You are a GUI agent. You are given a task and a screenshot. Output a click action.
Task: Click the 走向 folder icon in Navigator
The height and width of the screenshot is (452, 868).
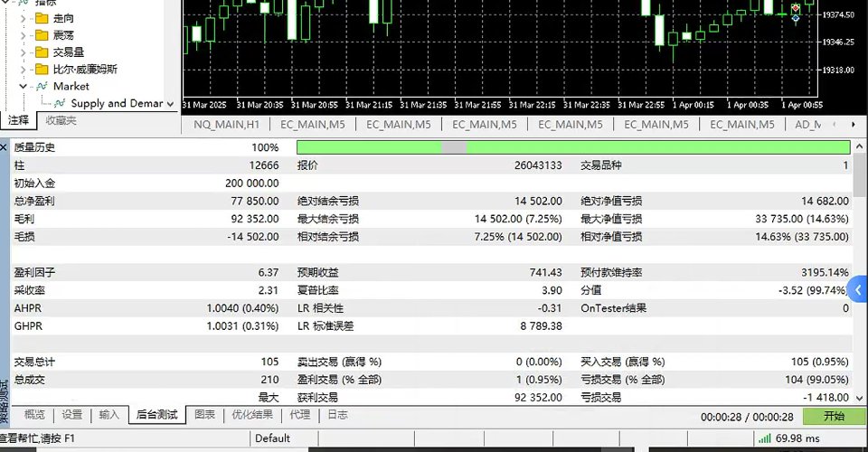pyautogui.click(x=42, y=18)
